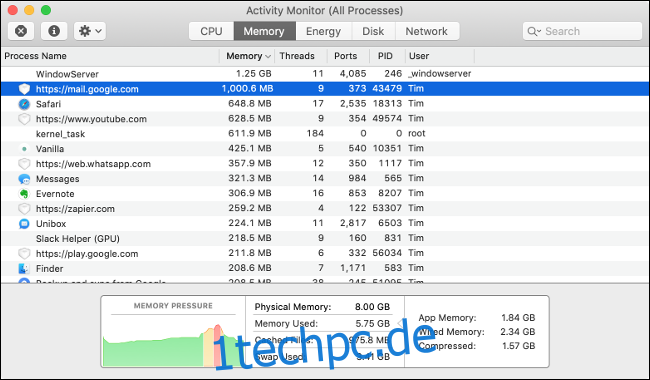Click the force quit process X button
This screenshot has height=380, width=650.
(21, 31)
